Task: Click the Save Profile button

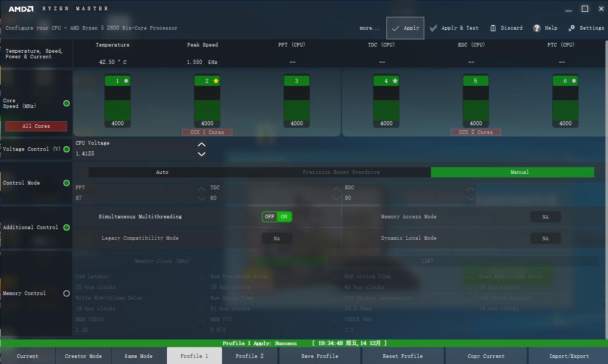Action: tap(320, 356)
